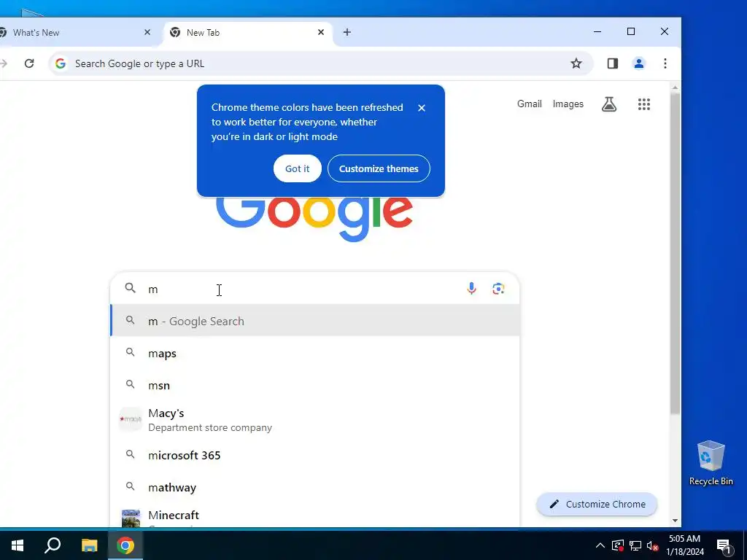Pick the 'microsoft 365' suggestion
Image resolution: width=747 pixels, height=560 pixels.
point(315,455)
